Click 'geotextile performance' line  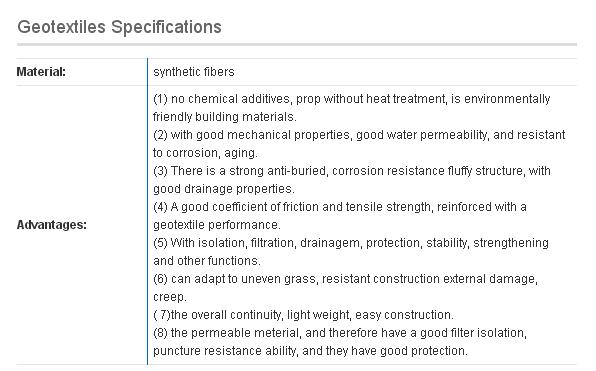[217, 225]
